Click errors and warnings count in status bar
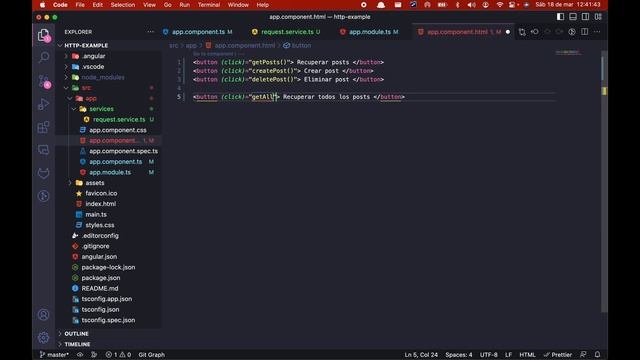 (x=118, y=355)
